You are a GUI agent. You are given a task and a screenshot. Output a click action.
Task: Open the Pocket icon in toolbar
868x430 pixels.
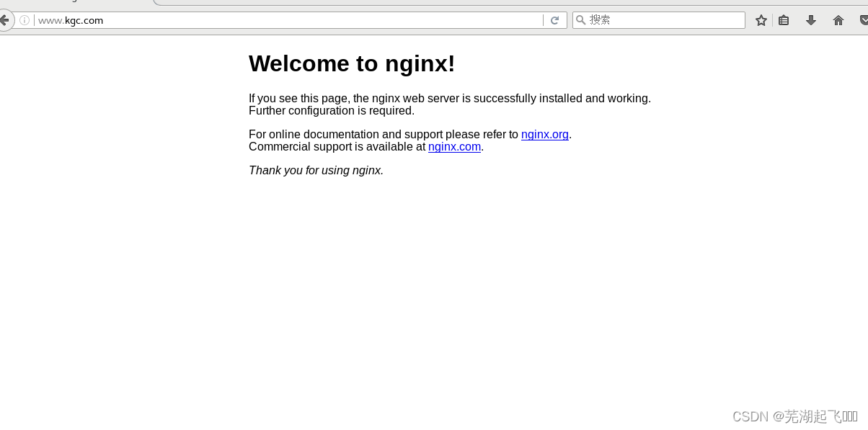pos(864,20)
